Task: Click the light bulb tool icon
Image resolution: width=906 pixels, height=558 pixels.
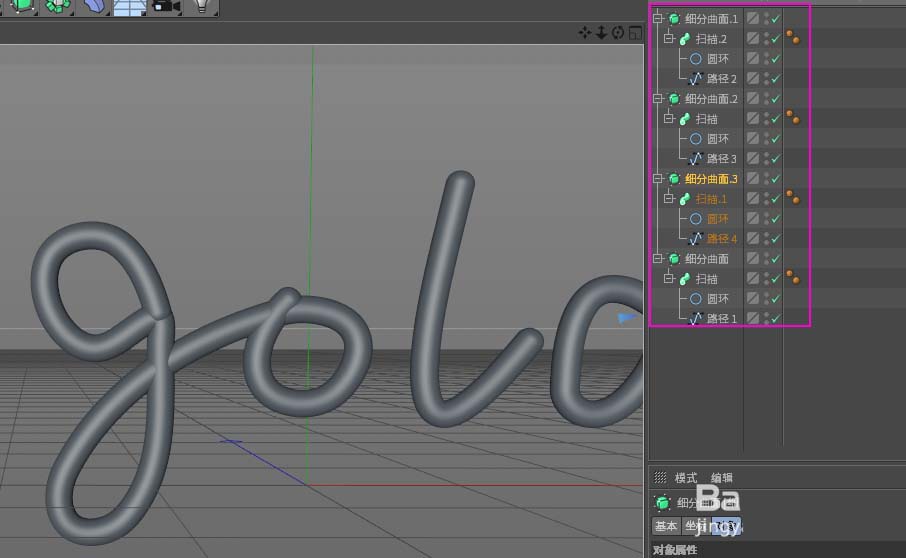Action: [x=202, y=7]
